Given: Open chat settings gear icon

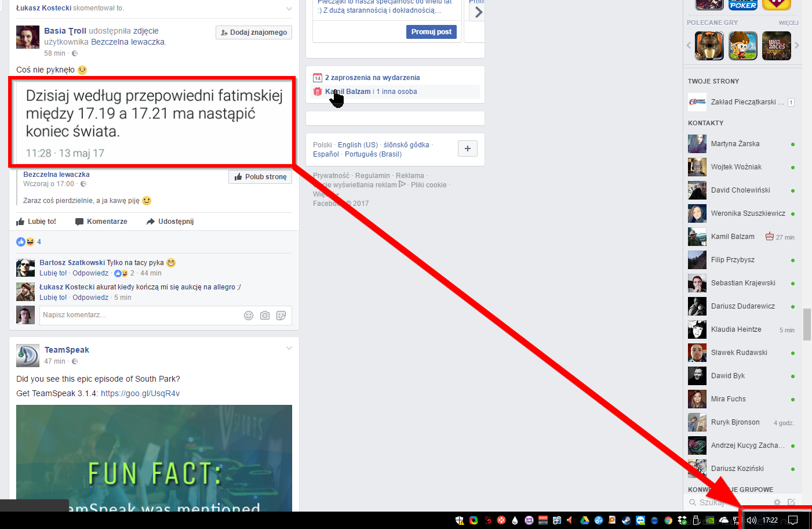Looking at the screenshot, I should pyautogui.click(x=777, y=502).
